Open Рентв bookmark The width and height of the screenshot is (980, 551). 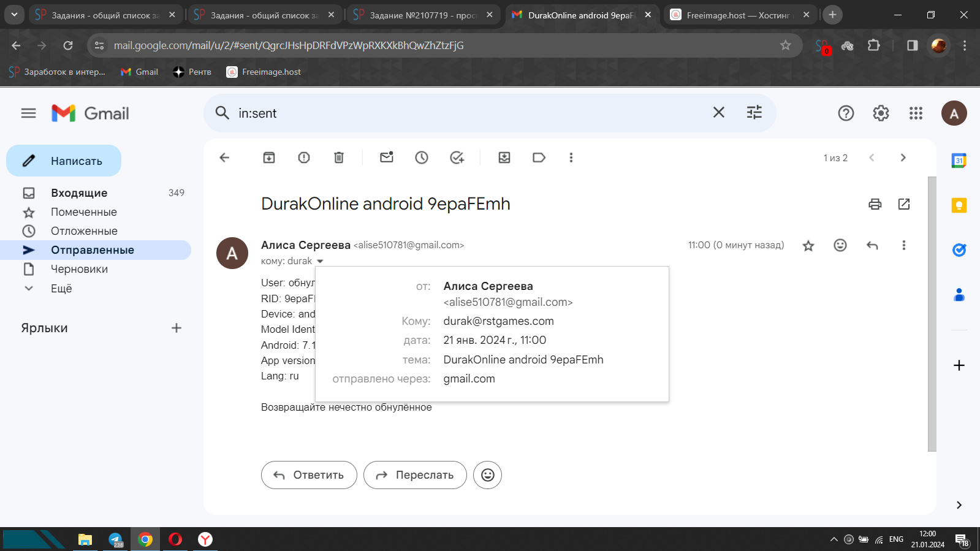[x=192, y=72]
